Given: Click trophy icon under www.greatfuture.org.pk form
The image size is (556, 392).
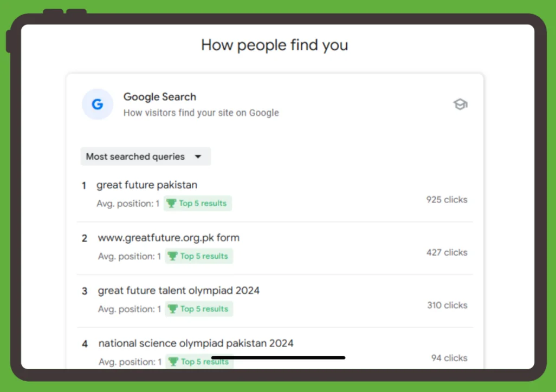Looking at the screenshot, I should pos(172,256).
